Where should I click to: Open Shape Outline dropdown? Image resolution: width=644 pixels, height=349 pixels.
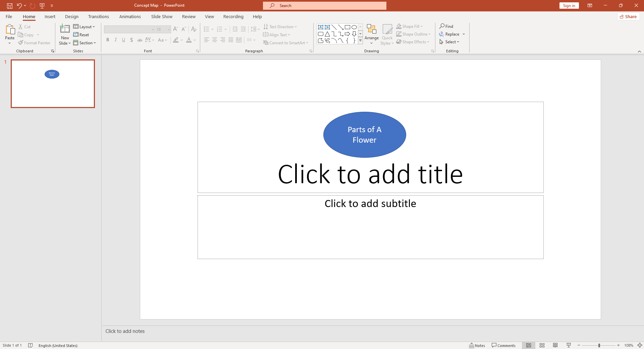413,34
